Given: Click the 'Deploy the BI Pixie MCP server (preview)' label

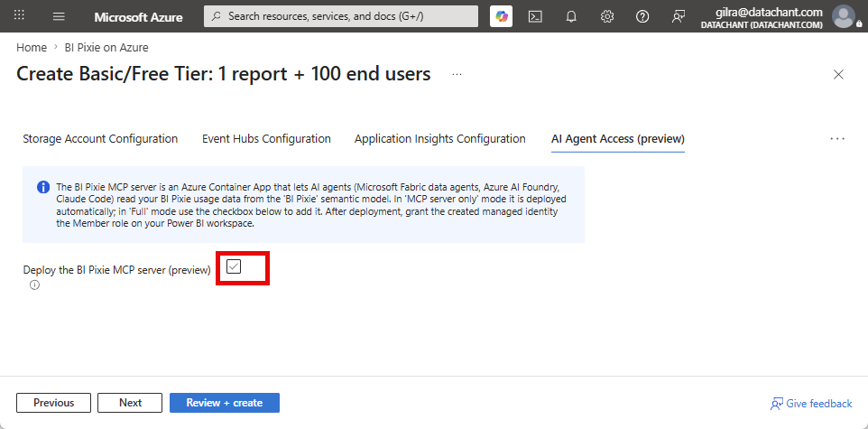Looking at the screenshot, I should click(116, 270).
